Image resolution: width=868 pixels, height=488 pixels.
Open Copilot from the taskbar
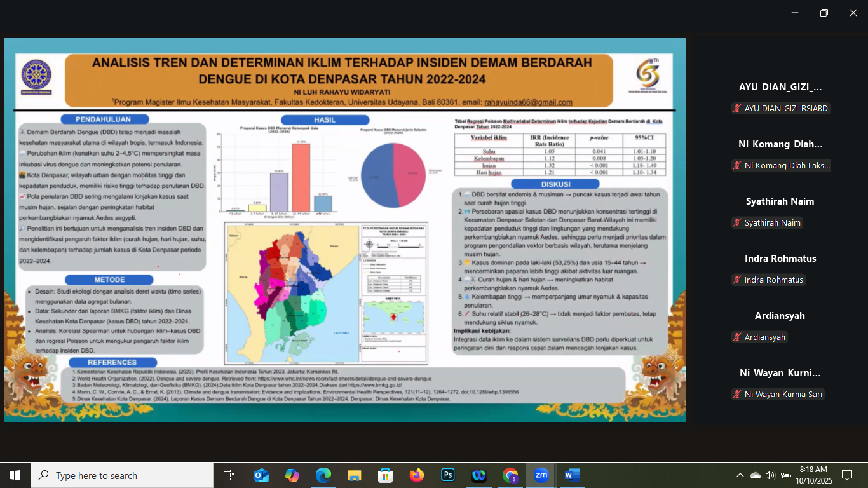coord(292,475)
